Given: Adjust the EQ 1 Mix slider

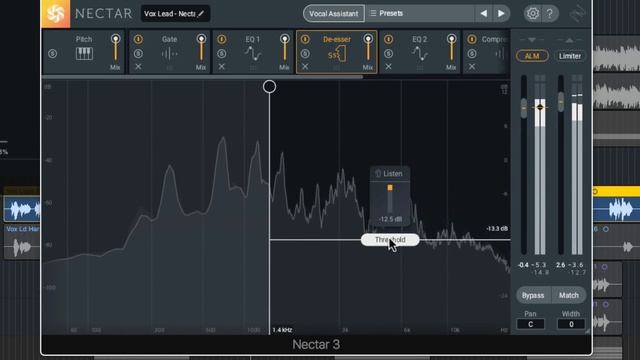Looking at the screenshot, I should pos(284,49).
